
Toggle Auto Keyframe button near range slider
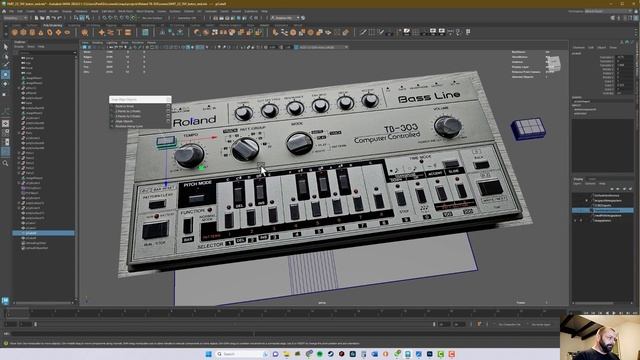[480, 324]
